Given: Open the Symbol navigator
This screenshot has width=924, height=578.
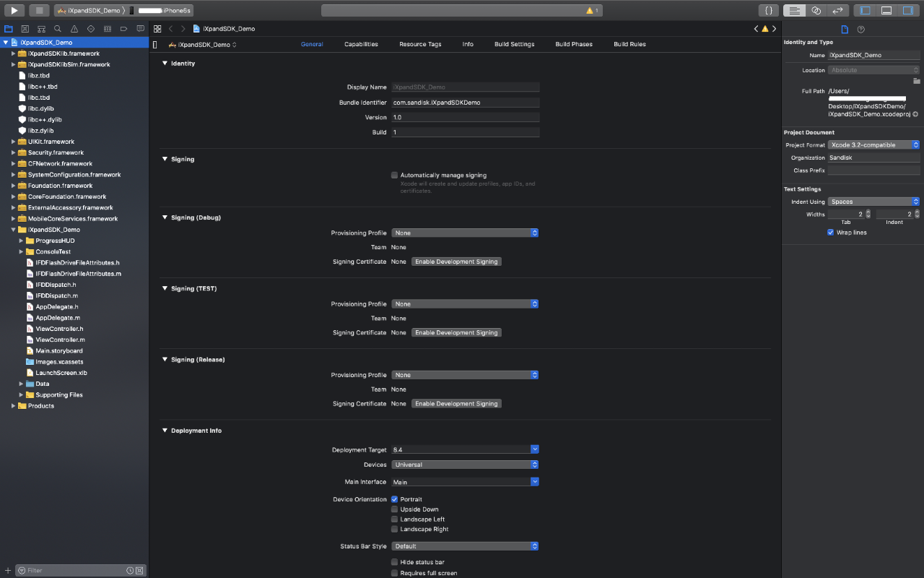Looking at the screenshot, I should [x=41, y=29].
